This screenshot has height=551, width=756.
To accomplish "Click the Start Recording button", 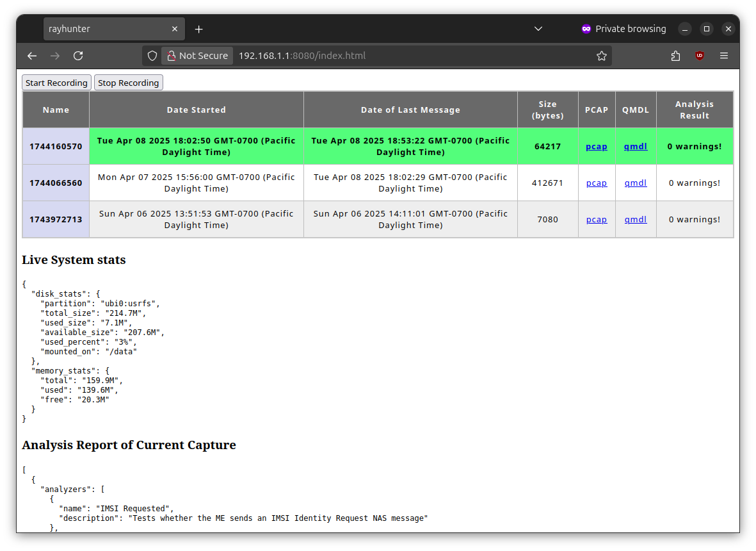I will tap(56, 82).
